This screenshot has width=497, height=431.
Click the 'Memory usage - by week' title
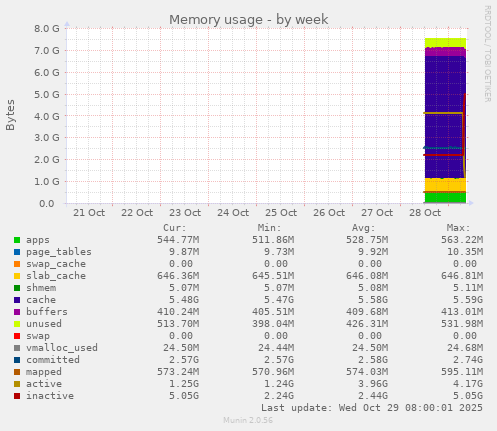click(249, 20)
